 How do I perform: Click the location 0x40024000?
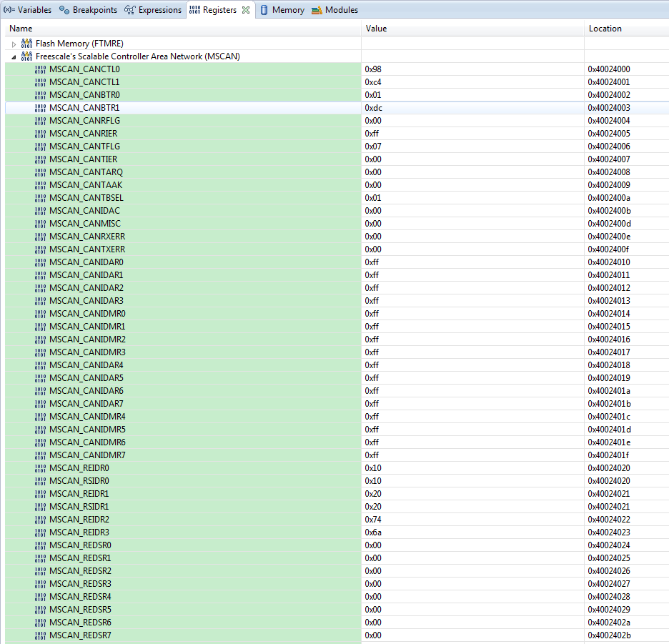coord(609,69)
